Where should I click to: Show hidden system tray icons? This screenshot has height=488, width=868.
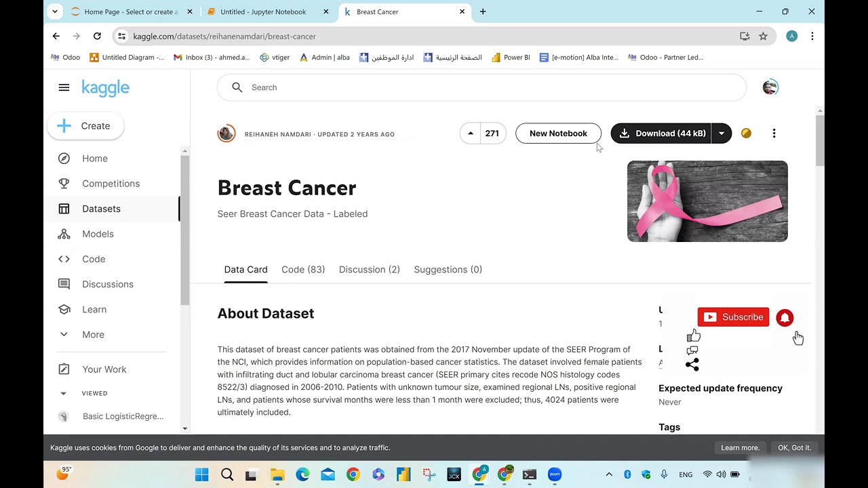(x=609, y=474)
